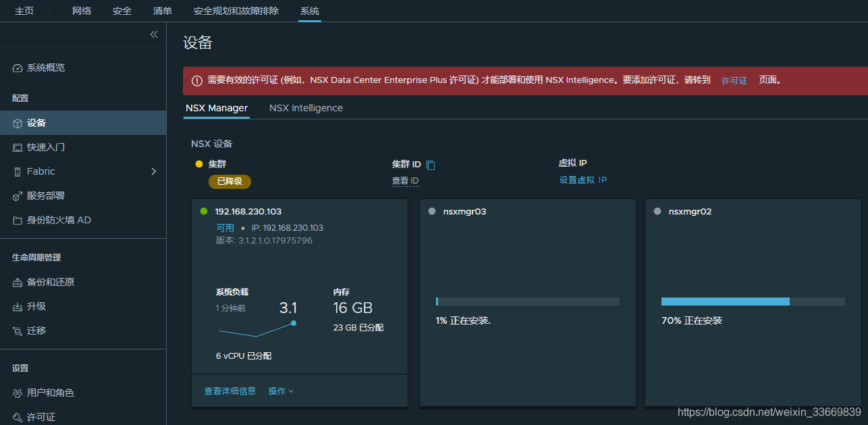Click the 服务部署 icon in sidebar
The height and width of the screenshot is (425, 868).
[x=18, y=196]
